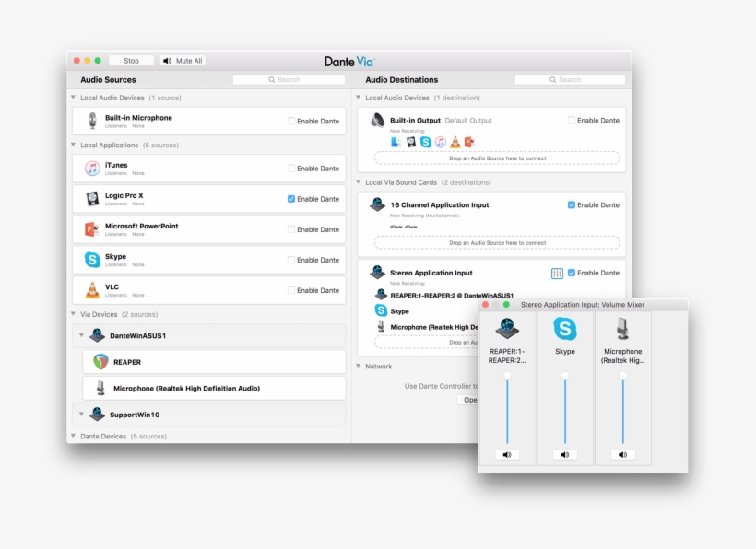The image size is (756, 549).
Task: Click the Built-in Output speaker icon
Action: (x=377, y=120)
